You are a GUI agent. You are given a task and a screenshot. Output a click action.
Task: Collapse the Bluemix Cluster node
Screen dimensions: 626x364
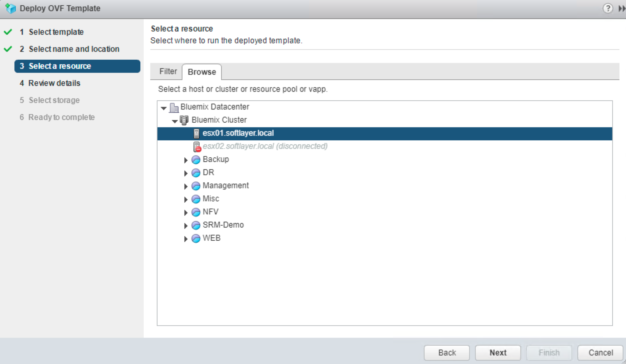tap(175, 121)
